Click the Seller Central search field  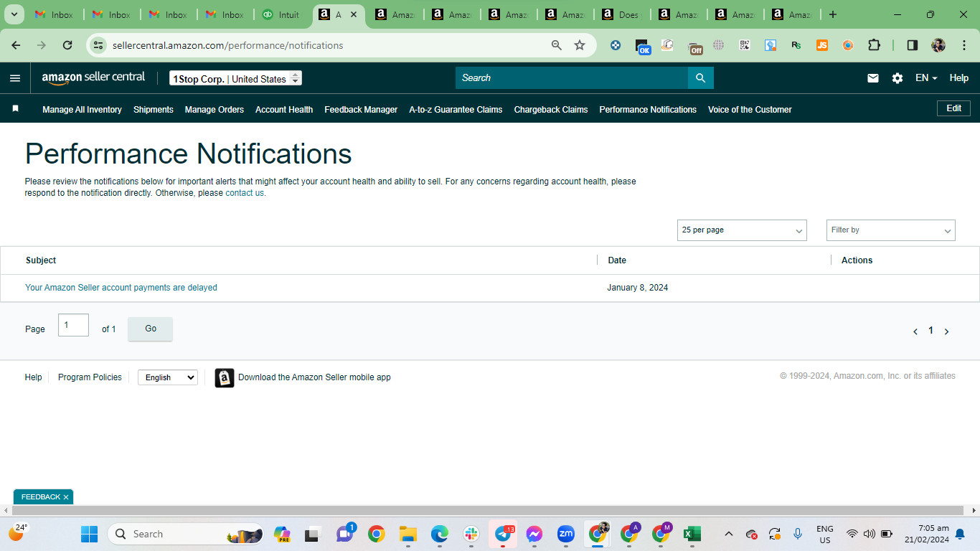[572, 78]
